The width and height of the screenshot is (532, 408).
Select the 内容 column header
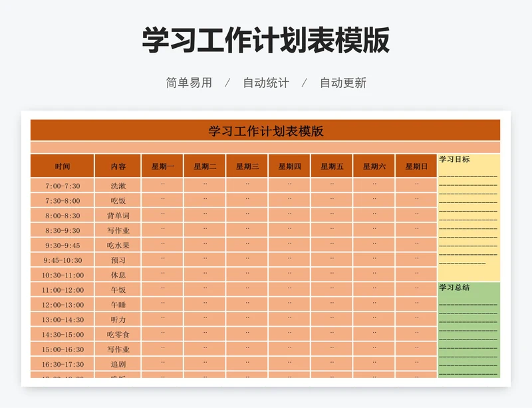(x=118, y=166)
